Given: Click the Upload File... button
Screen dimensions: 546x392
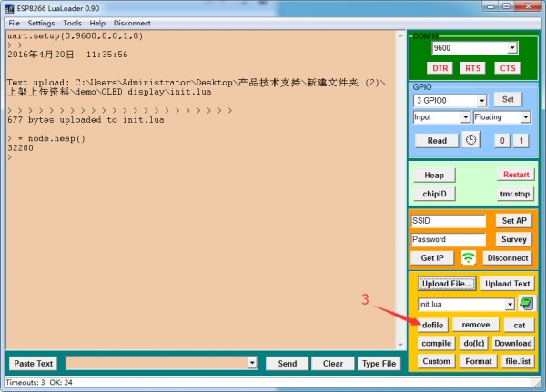Looking at the screenshot, I should pyautogui.click(x=447, y=284).
